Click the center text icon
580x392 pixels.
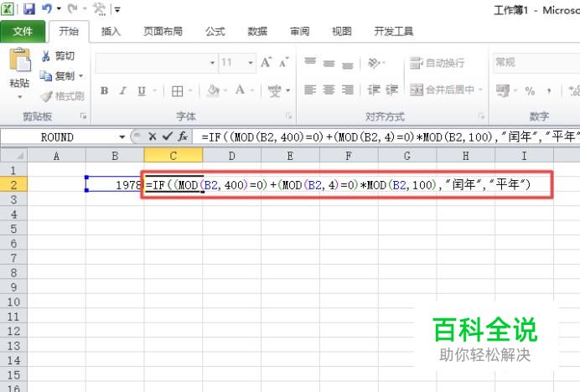[x=329, y=90]
